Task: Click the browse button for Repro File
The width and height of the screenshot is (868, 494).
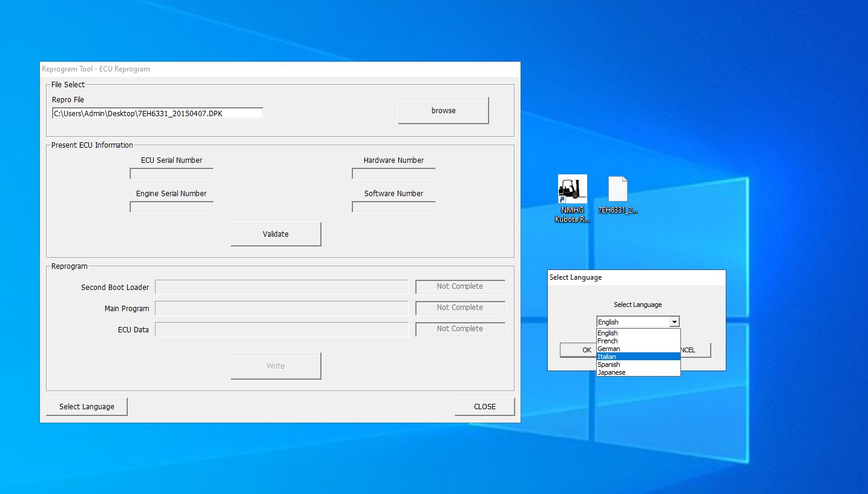Action: [443, 111]
